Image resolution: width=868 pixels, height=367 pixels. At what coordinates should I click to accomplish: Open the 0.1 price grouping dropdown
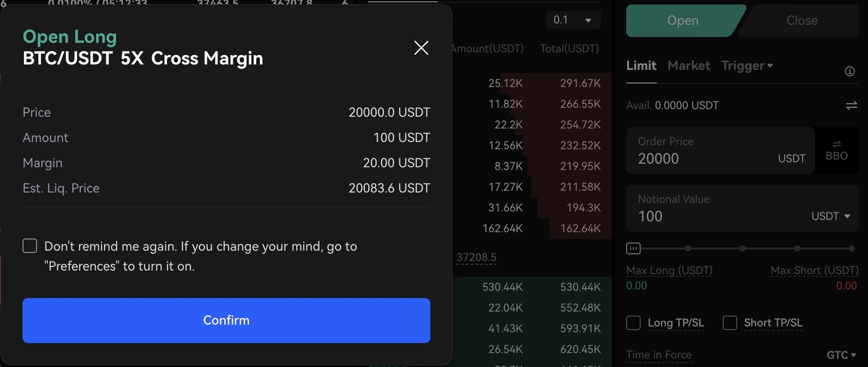tap(573, 20)
